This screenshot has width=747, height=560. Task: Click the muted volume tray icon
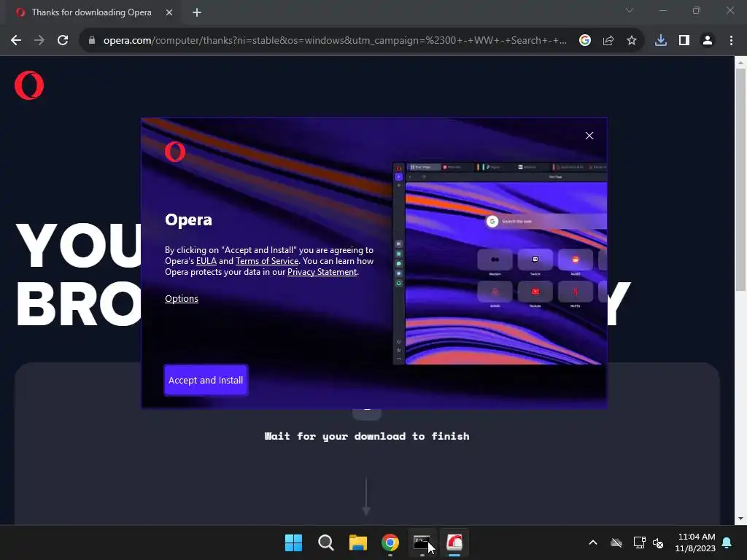[x=659, y=542]
